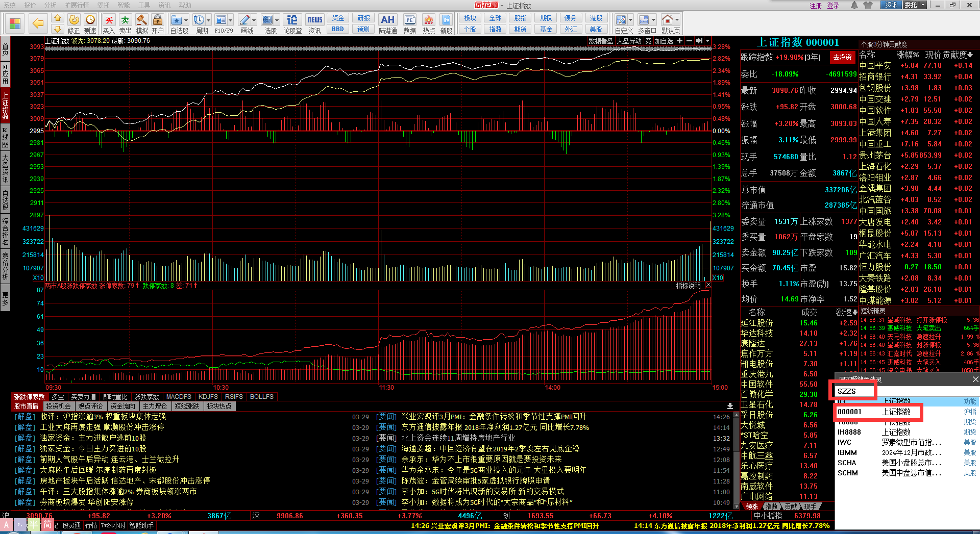Click the 港股 market button
980x534 pixels.
(x=596, y=18)
